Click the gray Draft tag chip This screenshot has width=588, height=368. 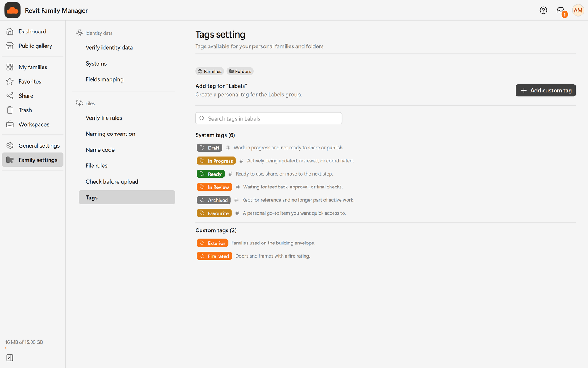pyautogui.click(x=209, y=148)
